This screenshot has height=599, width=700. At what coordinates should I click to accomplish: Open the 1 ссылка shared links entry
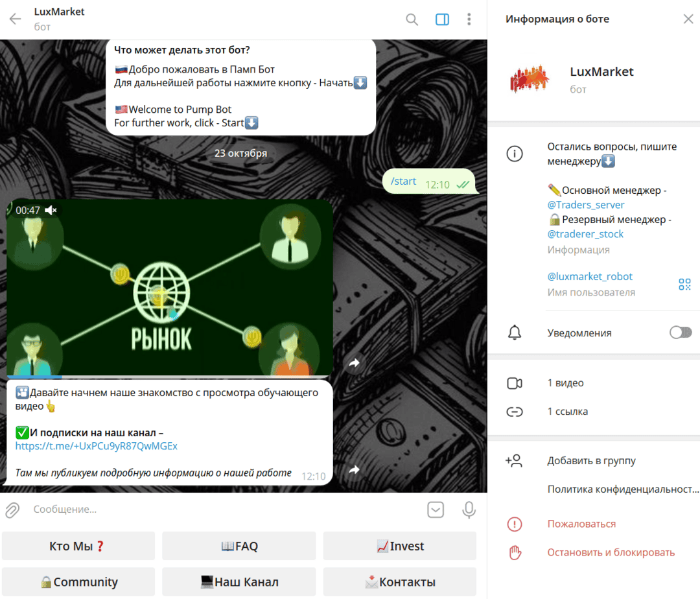point(567,412)
